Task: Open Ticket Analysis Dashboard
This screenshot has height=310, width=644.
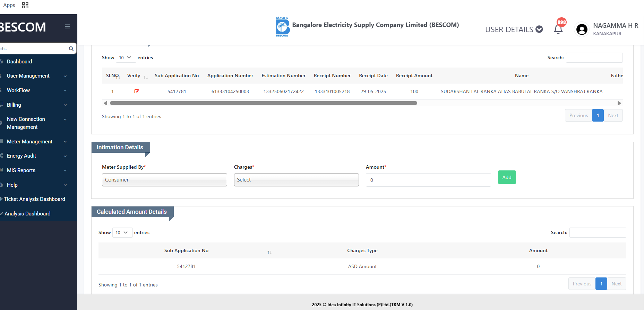Action: tap(34, 199)
